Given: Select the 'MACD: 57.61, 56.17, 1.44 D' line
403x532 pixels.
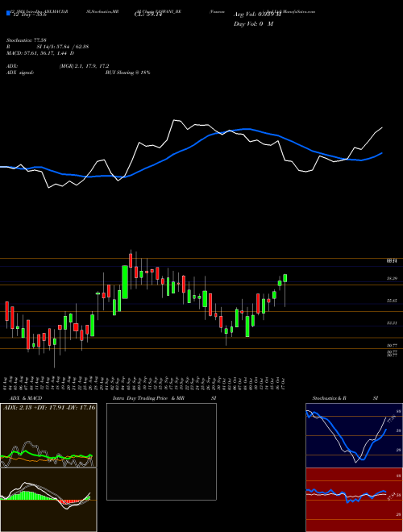Looking at the screenshot, I should (x=40, y=53).
